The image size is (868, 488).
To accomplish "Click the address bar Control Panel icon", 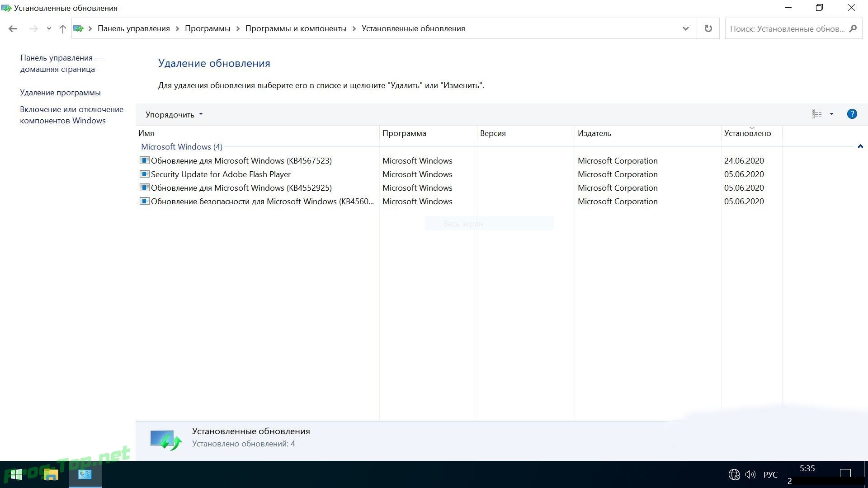I will click(x=78, y=28).
